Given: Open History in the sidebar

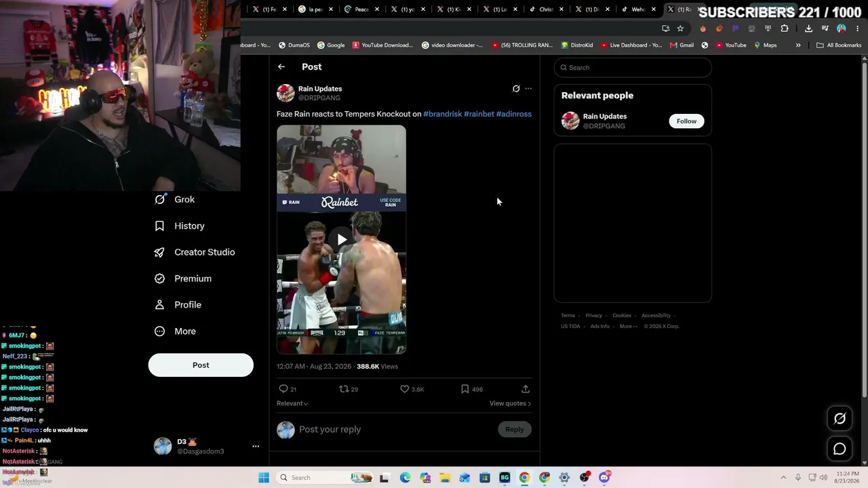Looking at the screenshot, I should 180,226.
